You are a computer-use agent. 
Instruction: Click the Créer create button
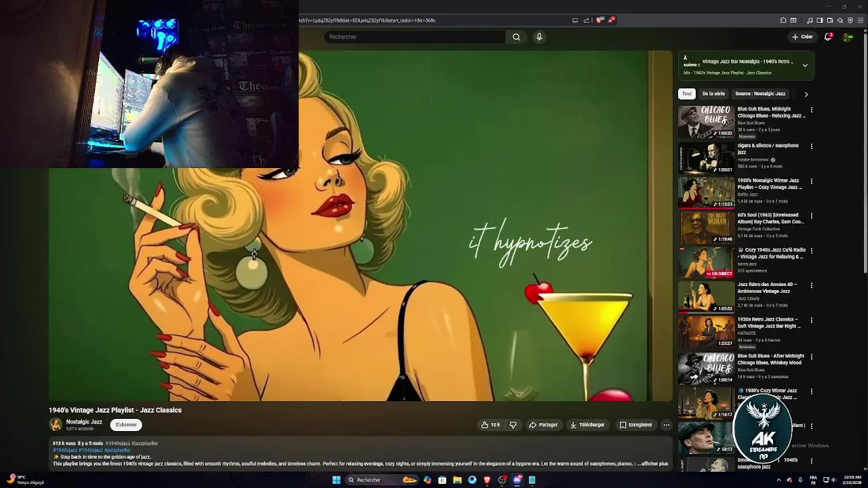pyautogui.click(x=802, y=37)
